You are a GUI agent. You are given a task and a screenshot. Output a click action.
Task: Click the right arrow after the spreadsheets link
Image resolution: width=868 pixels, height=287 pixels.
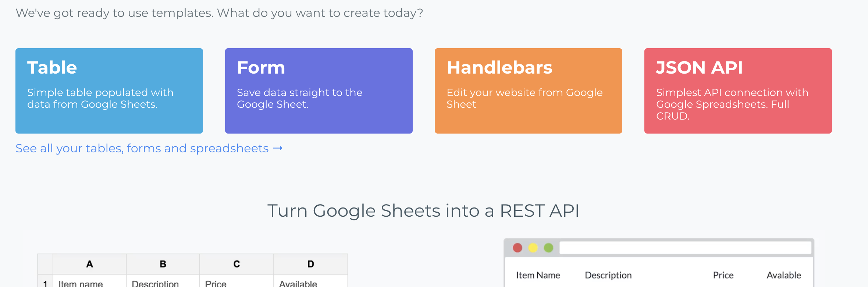pos(278,148)
